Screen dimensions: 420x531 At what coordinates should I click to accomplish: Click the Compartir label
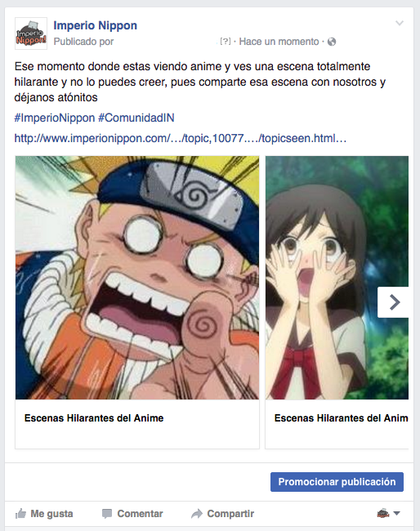click(x=230, y=514)
